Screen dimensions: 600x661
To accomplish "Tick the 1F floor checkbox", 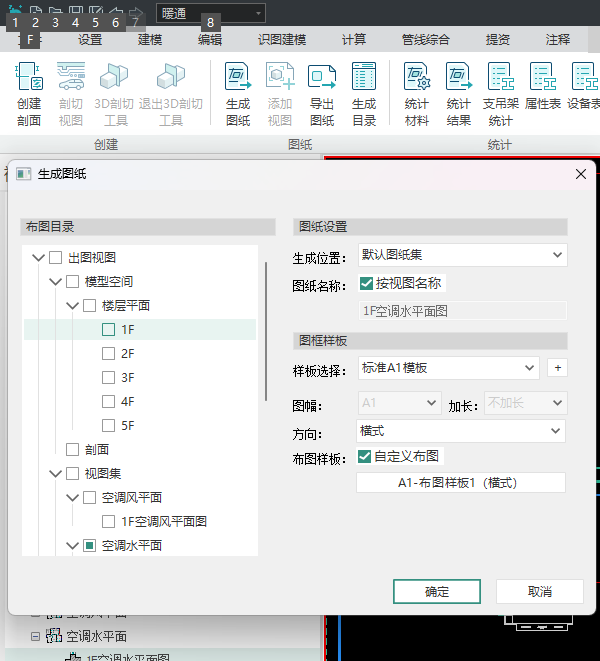I will (x=108, y=329).
